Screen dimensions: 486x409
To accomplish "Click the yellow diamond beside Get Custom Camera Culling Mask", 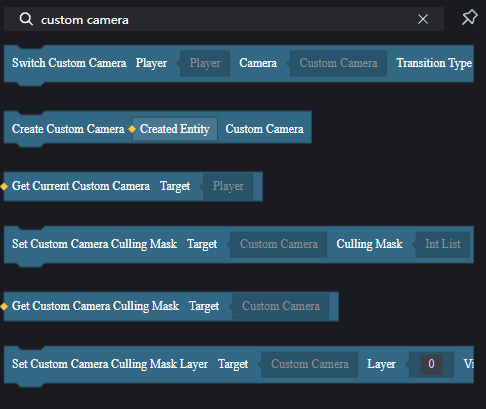I will [4, 306].
